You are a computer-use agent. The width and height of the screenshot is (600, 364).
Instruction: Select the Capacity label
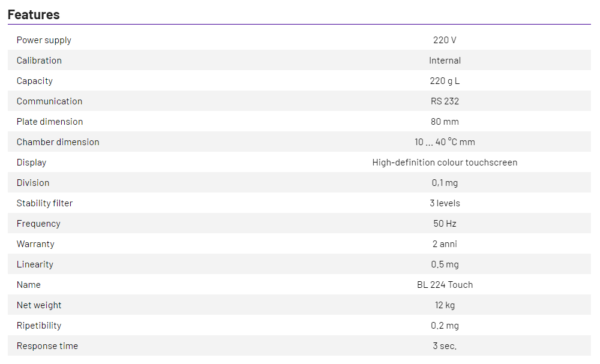[x=35, y=81]
